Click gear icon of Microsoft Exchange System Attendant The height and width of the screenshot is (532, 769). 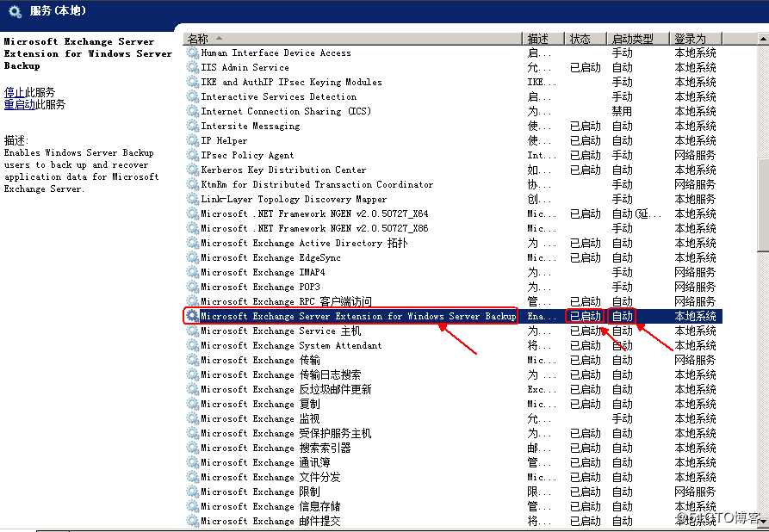coord(193,345)
